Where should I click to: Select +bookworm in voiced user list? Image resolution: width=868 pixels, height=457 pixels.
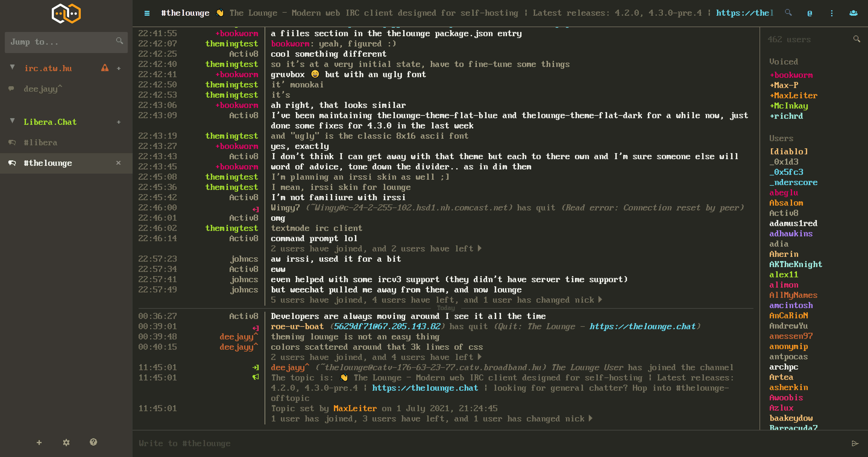[x=791, y=75]
